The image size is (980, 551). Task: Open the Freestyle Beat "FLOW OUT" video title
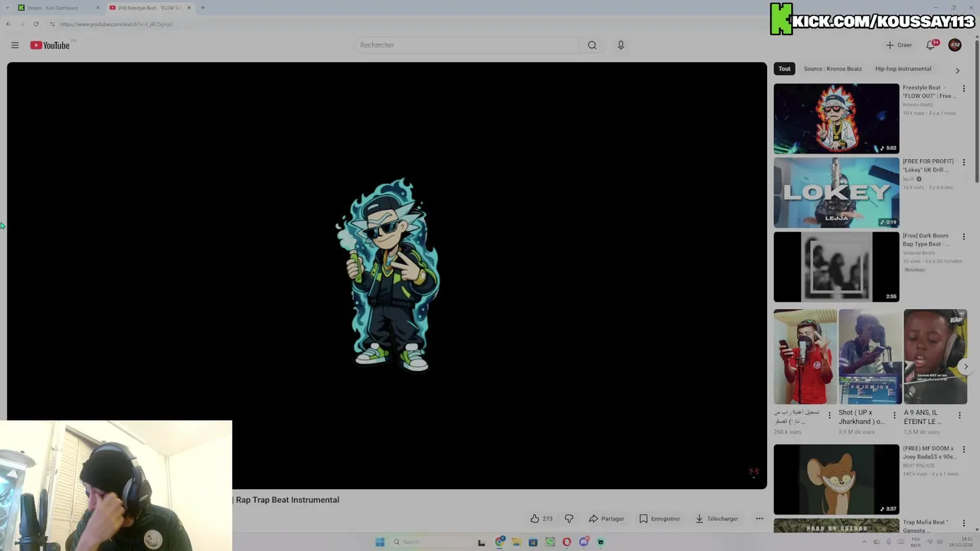pyautogui.click(x=929, y=92)
